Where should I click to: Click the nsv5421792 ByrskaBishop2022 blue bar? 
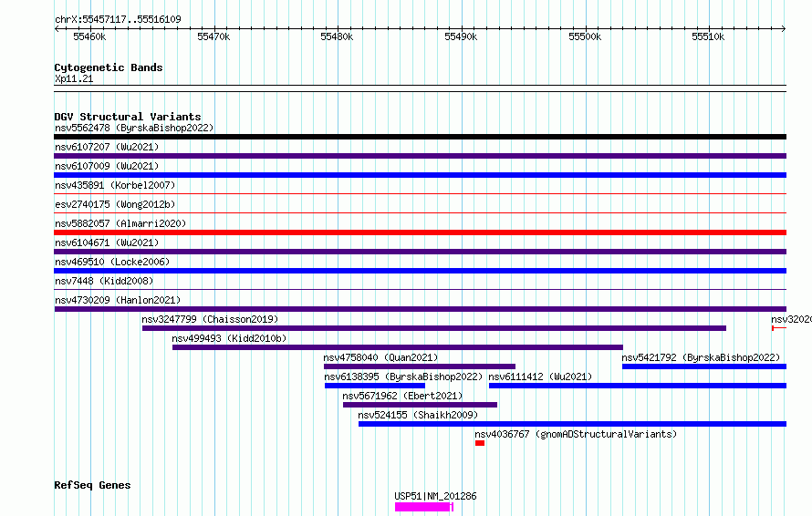click(704, 366)
